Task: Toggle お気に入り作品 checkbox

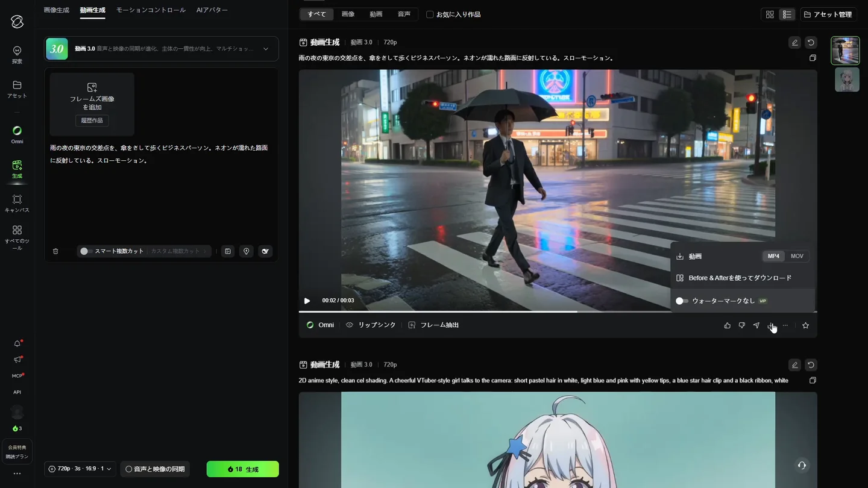Action: coord(430,14)
